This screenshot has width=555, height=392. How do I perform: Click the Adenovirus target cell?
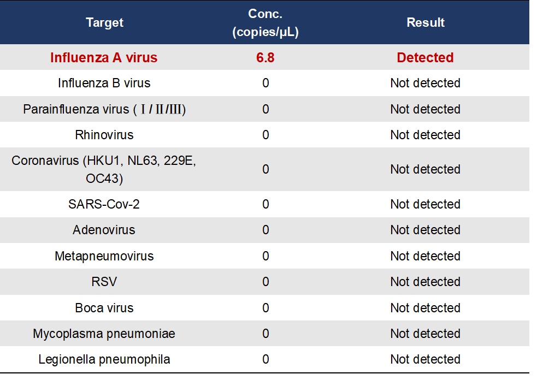(x=104, y=230)
